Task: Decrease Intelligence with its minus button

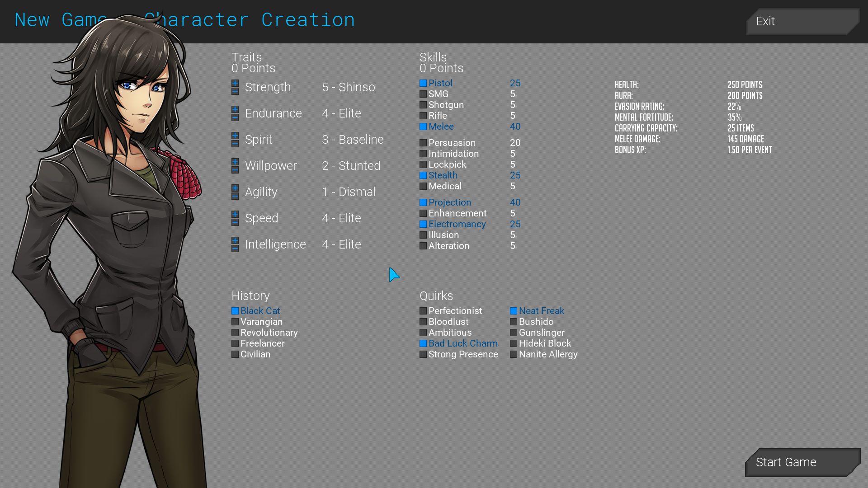Action: point(235,249)
